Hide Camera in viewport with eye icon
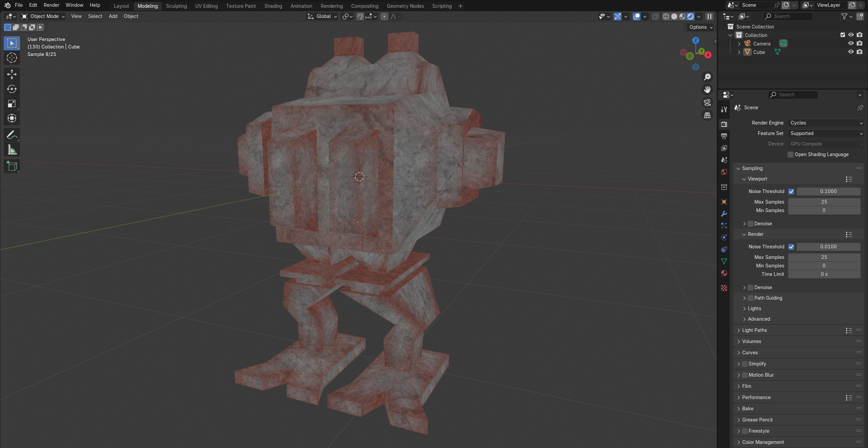 point(851,43)
